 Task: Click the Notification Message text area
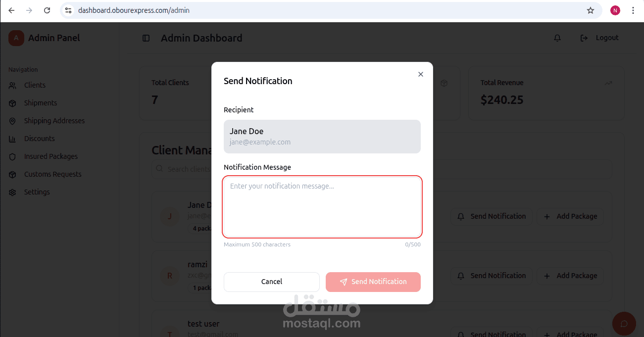point(322,206)
